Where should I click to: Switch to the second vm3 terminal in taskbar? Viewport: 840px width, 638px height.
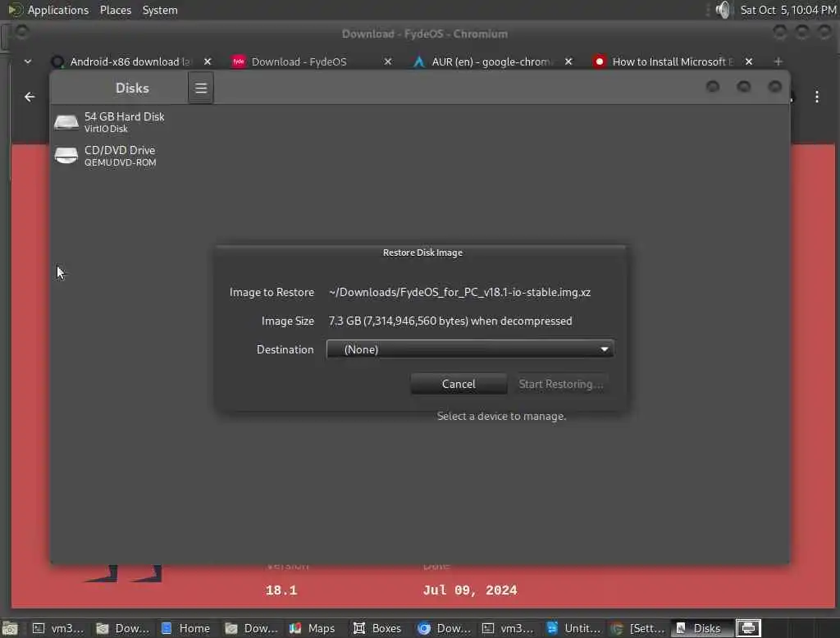(x=509, y=628)
